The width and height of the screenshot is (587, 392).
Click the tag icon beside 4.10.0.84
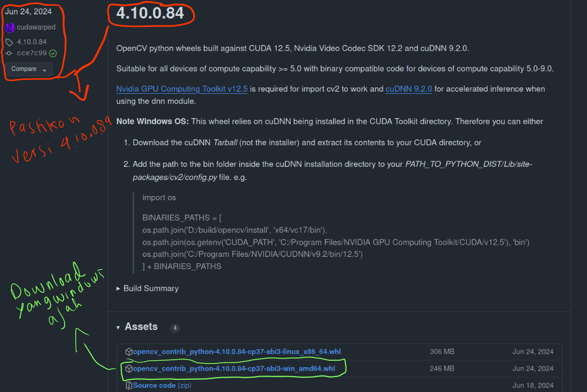tap(9, 42)
